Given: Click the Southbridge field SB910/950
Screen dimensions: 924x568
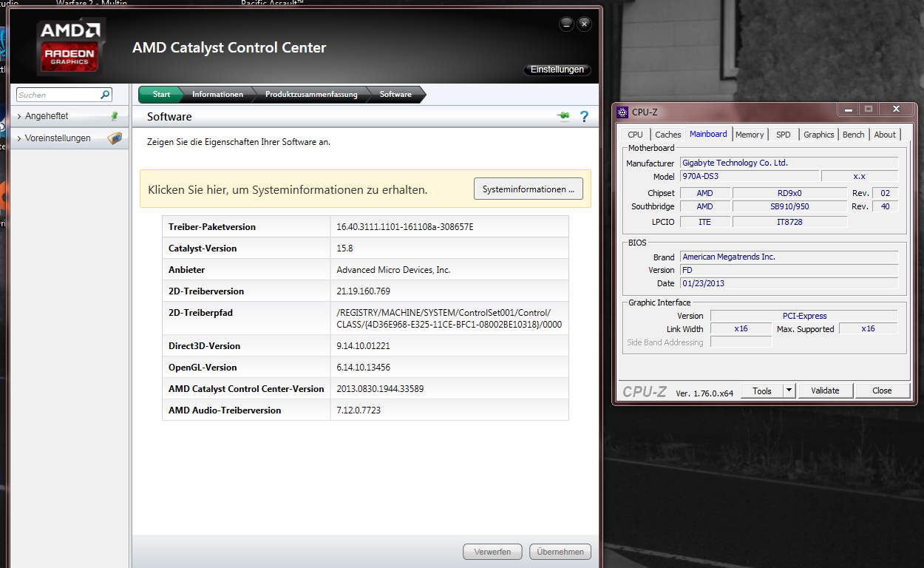Looking at the screenshot, I should click(789, 206).
